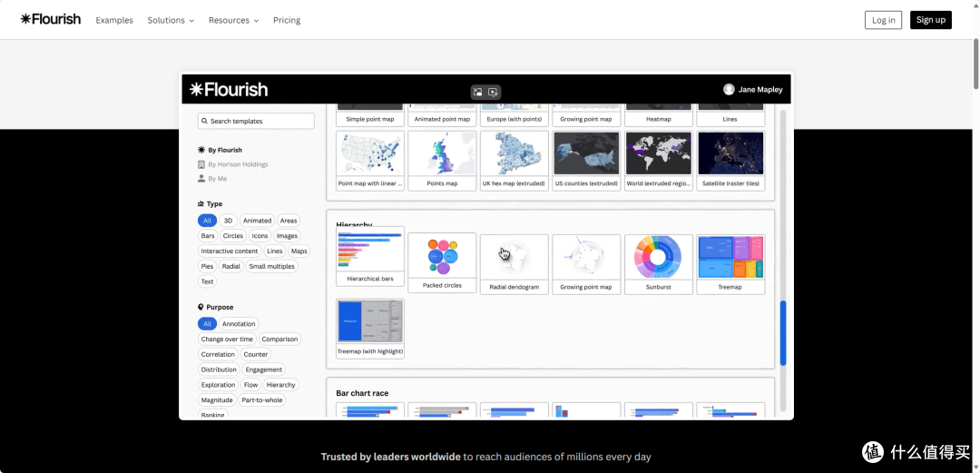Toggle the Exploration purpose filter

pos(218,385)
